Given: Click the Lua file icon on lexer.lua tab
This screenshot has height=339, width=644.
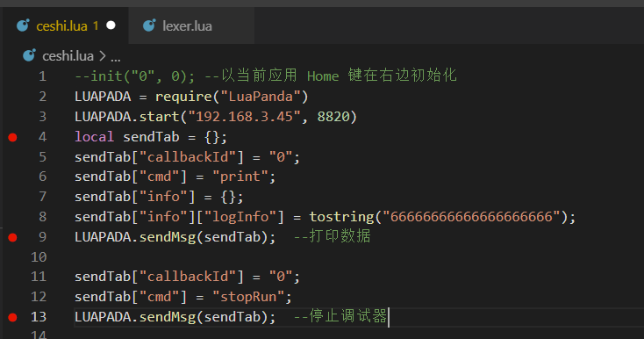Looking at the screenshot, I should pyautogui.click(x=149, y=25).
